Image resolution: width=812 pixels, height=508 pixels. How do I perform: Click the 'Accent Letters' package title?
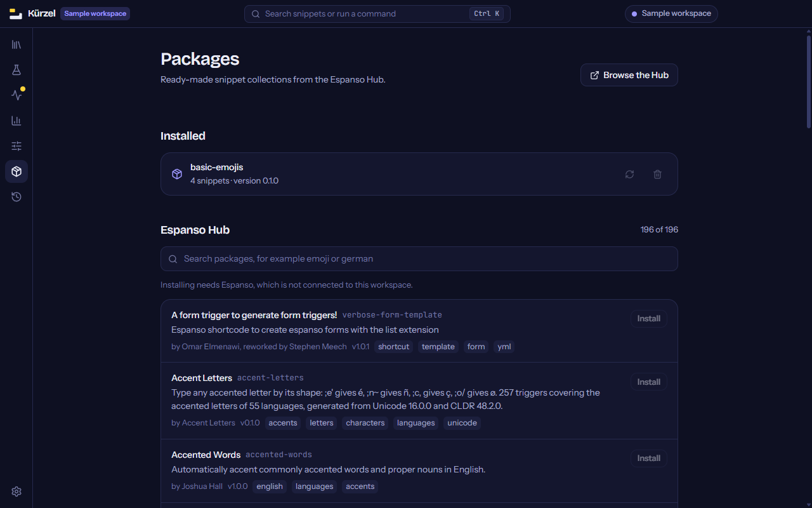click(202, 378)
